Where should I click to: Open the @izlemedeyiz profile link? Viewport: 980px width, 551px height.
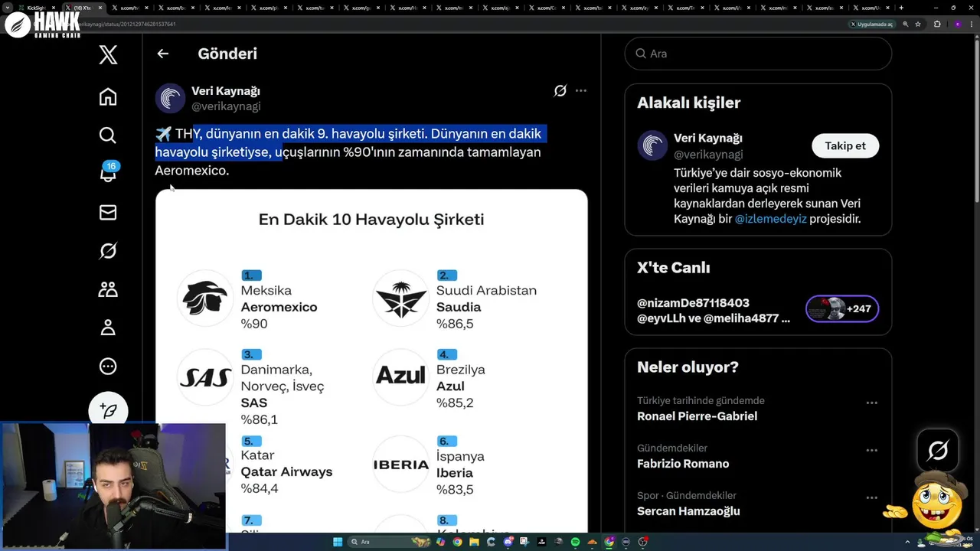tap(770, 219)
